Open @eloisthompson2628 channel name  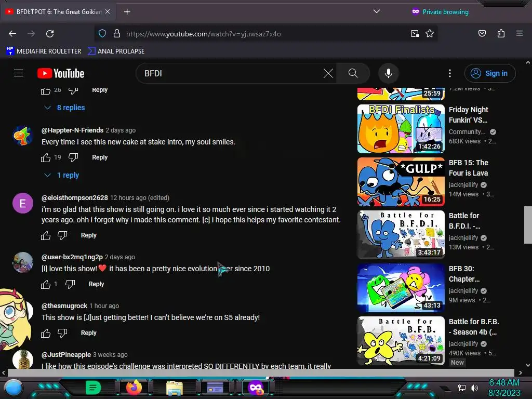pyautogui.click(x=75, y=198)
